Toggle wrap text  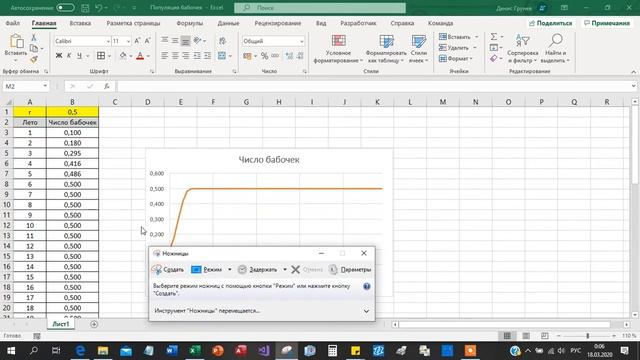tap(222, 41)
